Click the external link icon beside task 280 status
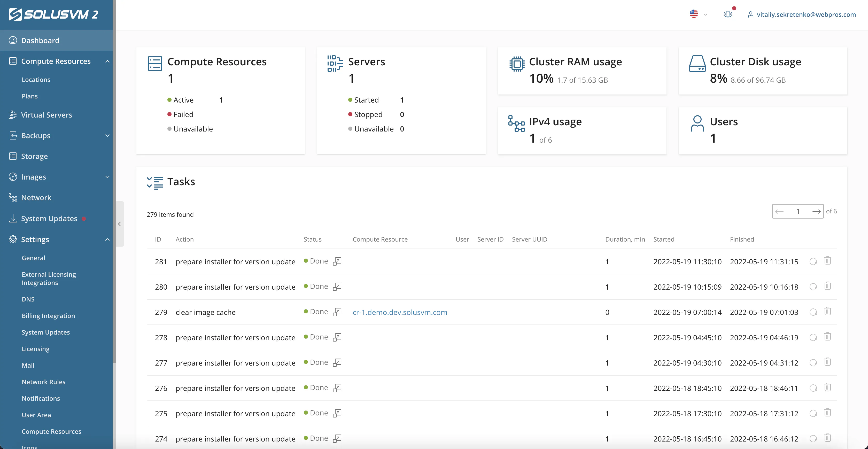 337,286
